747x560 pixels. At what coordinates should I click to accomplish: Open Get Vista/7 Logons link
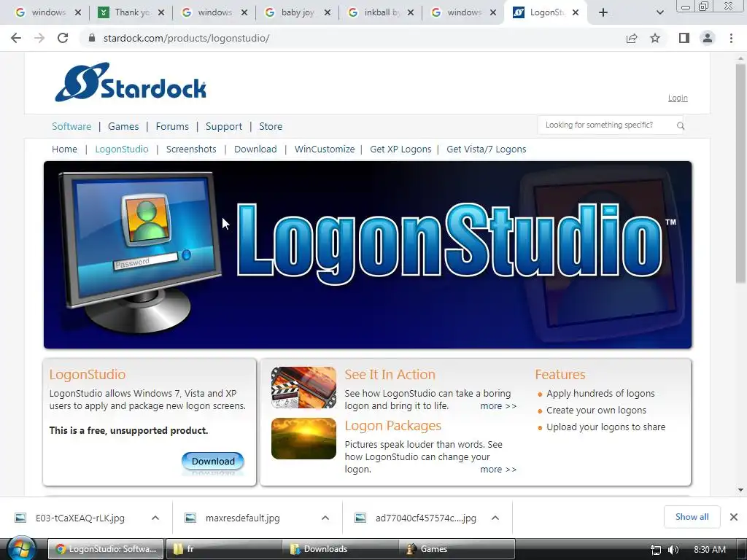click(x=487, y=149)
